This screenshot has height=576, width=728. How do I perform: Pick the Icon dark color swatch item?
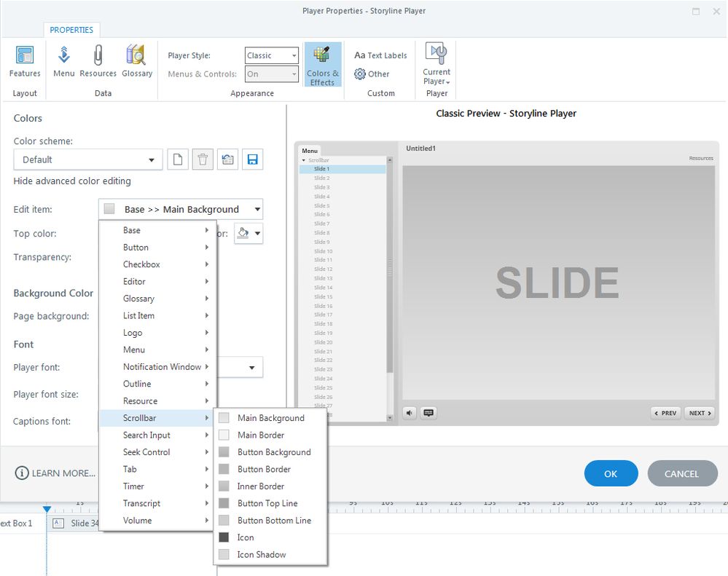pos(245,537)
